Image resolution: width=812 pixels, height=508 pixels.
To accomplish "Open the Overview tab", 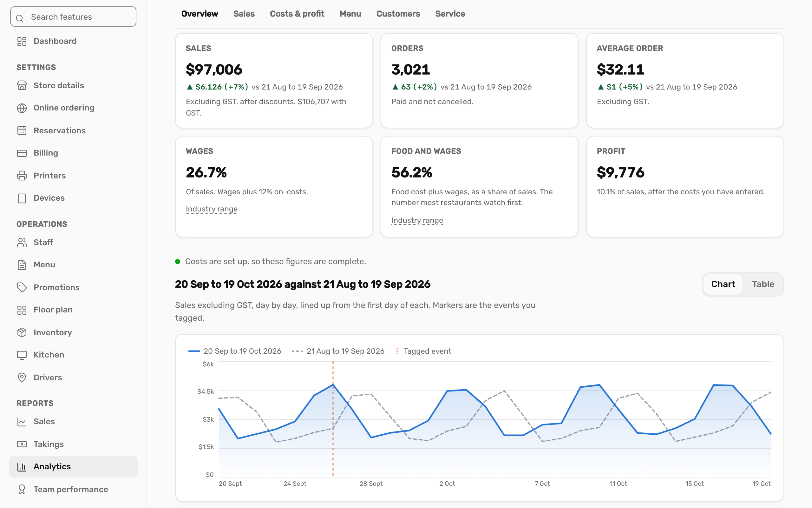I will pos(200,14).
